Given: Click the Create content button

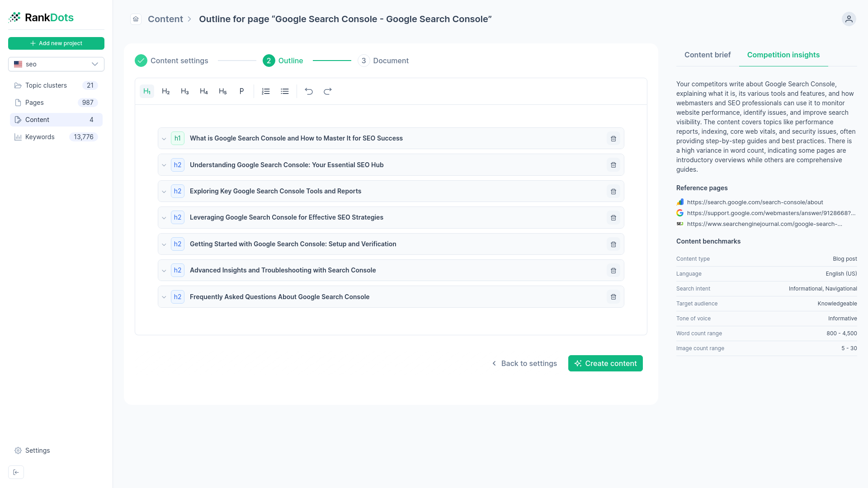Looking at the screenshot, I should click(605, 363).
